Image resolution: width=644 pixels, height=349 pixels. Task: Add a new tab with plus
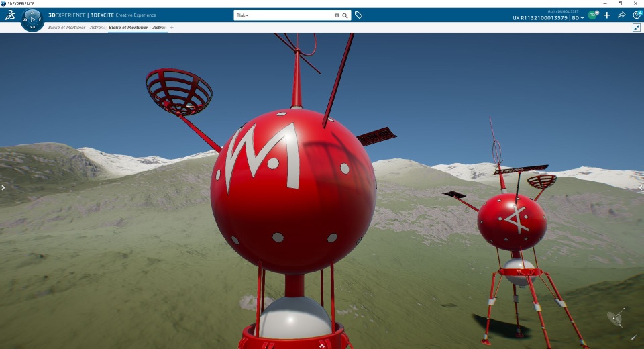[x=172, y=27]
